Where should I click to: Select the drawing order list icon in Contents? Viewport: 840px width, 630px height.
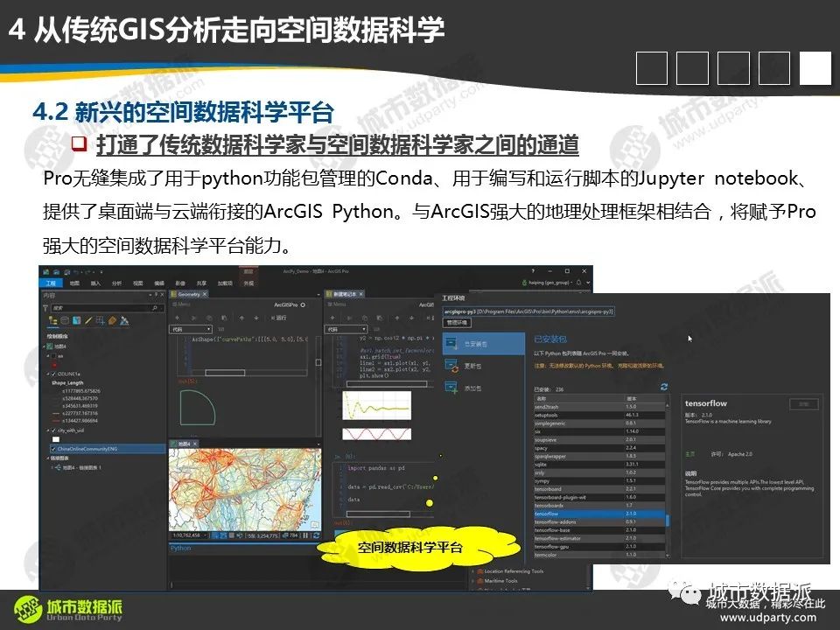click(53, 320)
